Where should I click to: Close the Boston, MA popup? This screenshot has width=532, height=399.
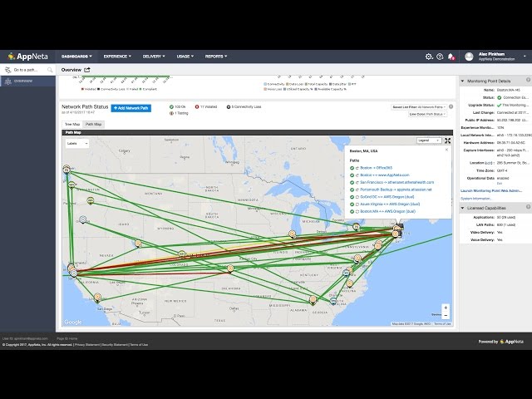[446, 150]
